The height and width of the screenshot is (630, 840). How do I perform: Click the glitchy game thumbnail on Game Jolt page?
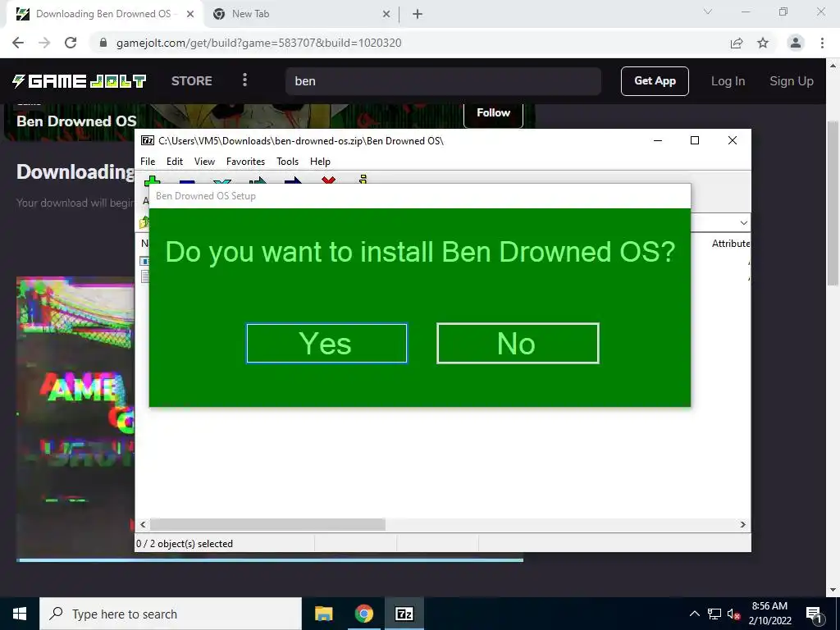pyautogui.click(x=75, y=418)
